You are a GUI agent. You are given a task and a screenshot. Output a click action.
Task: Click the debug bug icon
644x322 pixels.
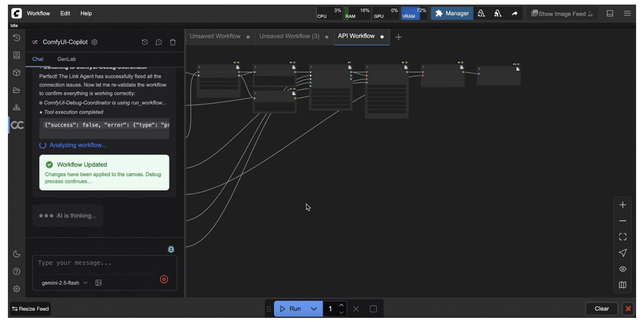(171, 249)
